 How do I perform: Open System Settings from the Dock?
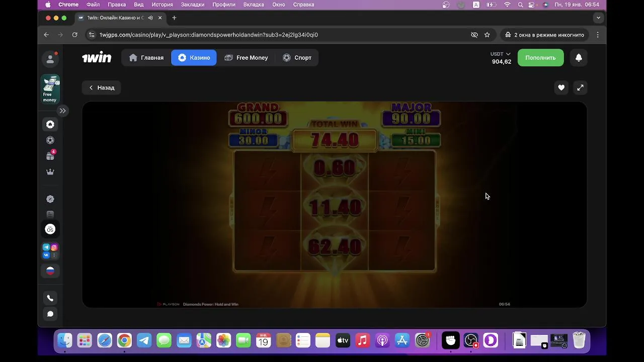pos(422,340)
